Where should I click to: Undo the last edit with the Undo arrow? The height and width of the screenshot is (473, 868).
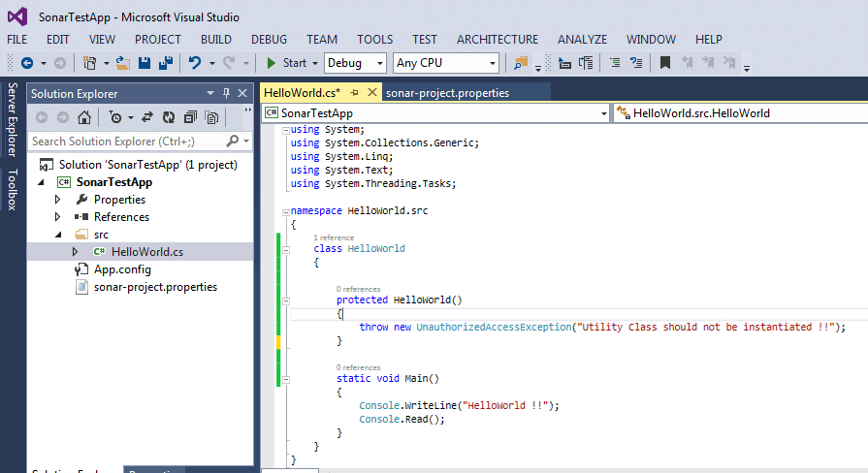point(194,62)
